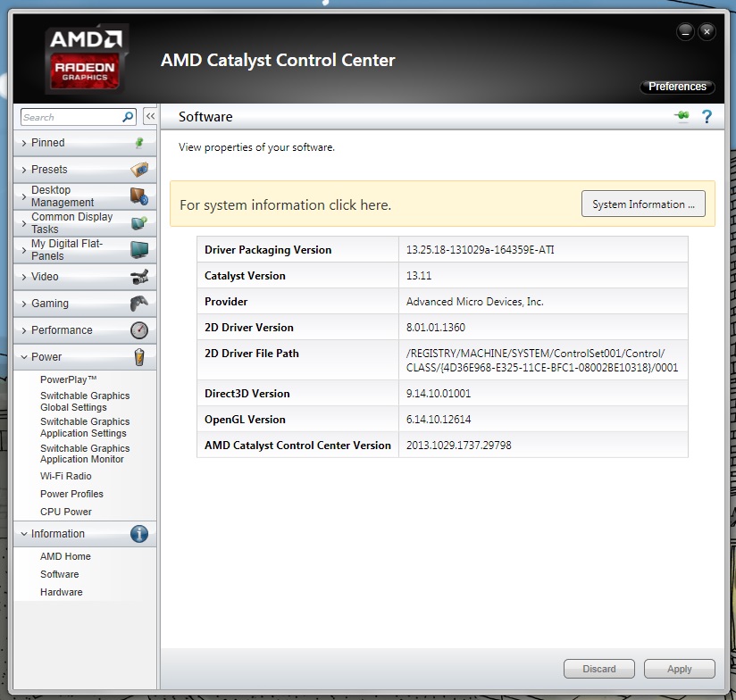Open Switchable Graphics Application Settings
Screen dimensions: 736x700
85,428
